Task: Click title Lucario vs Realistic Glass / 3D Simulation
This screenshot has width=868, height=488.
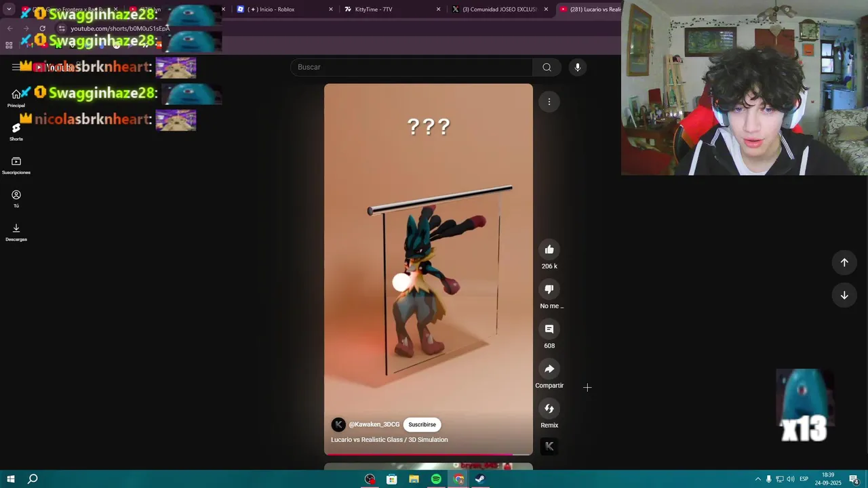Action: click(389, 440)
